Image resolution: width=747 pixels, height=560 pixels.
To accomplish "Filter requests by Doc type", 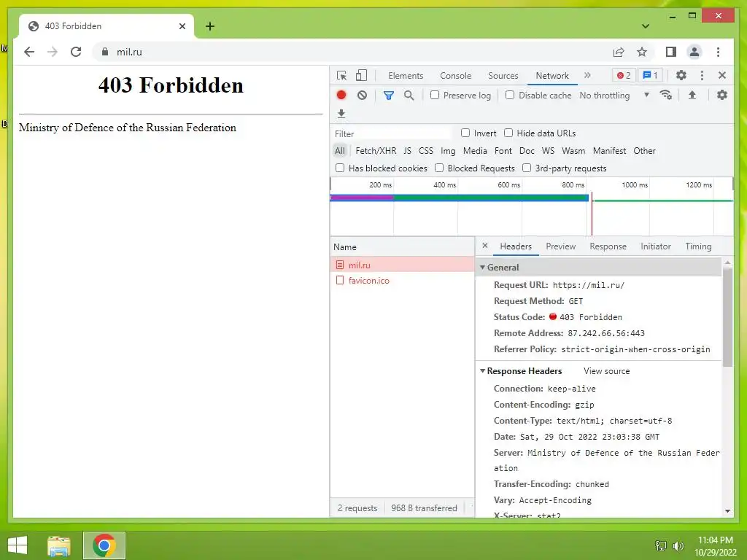I will 527,151.
